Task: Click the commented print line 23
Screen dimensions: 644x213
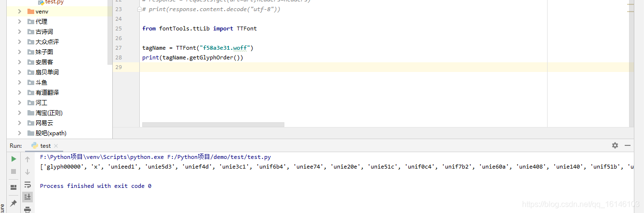Action: click(211, 9)
